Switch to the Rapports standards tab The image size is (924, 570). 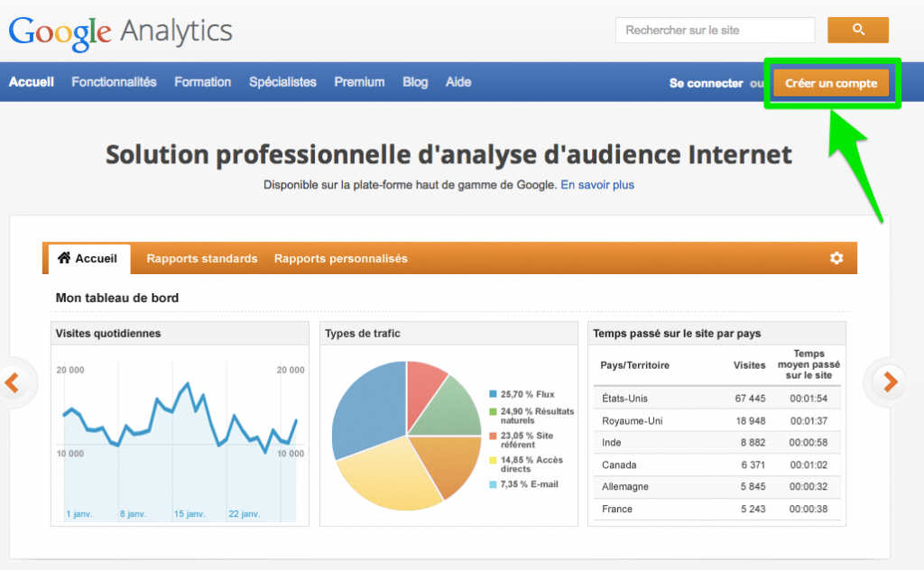click(x=202, y=259)
